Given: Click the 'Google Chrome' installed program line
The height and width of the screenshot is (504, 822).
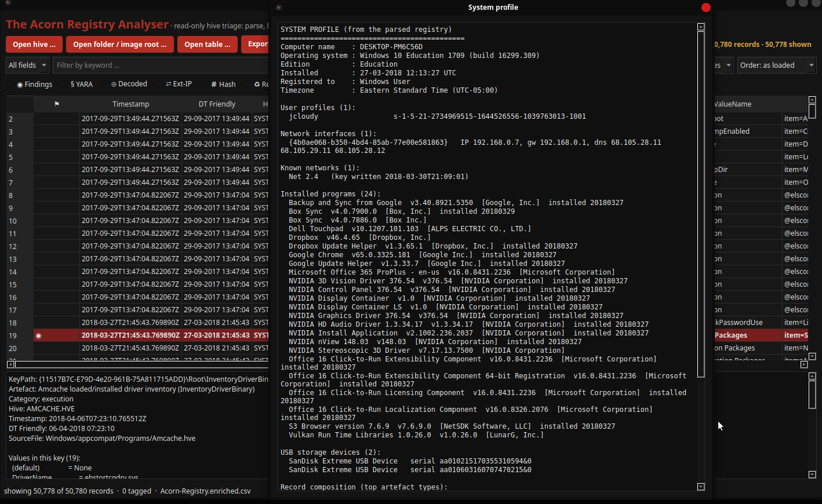Looking at the screenshot, I should [x=423, y=255].
